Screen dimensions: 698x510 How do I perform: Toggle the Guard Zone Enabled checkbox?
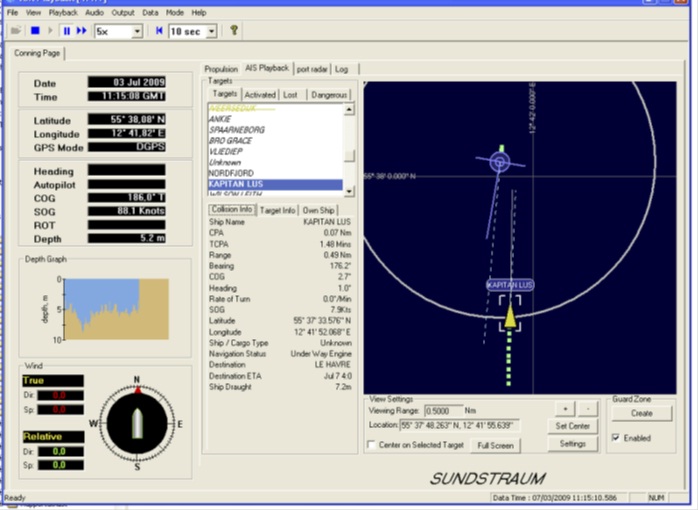[615, 438]
